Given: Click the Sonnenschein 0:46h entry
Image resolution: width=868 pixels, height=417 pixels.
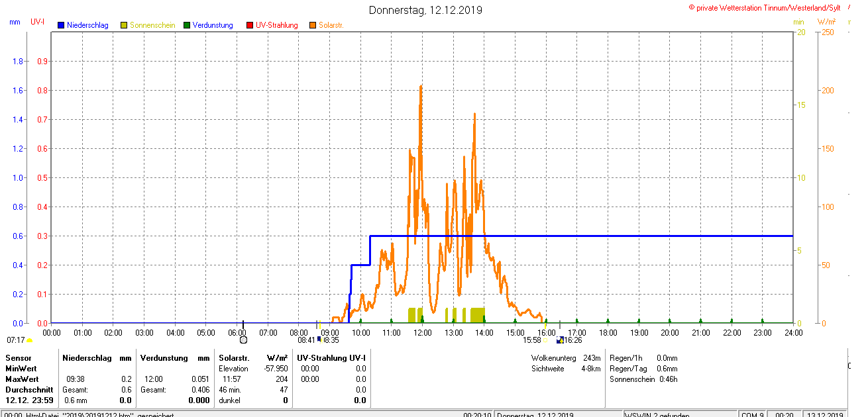Looking at the screenshot, I should pyautogui.click(x=643, y=379).
